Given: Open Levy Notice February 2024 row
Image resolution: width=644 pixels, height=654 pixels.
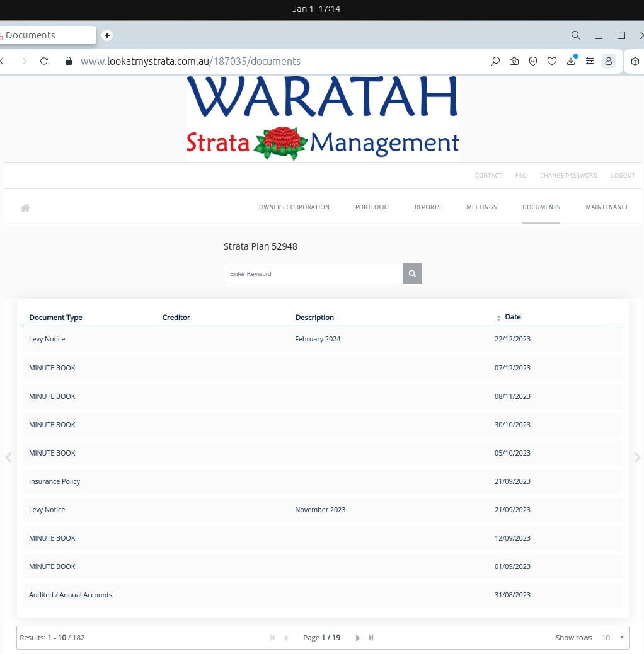Looking at the screenshot, I should [x=323, y=339].
